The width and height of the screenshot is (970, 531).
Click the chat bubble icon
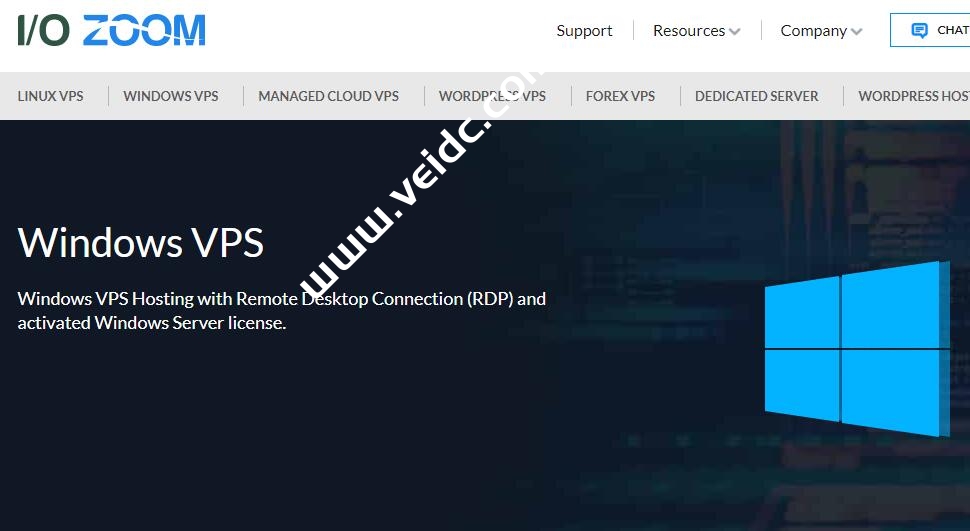pos(919,30)
